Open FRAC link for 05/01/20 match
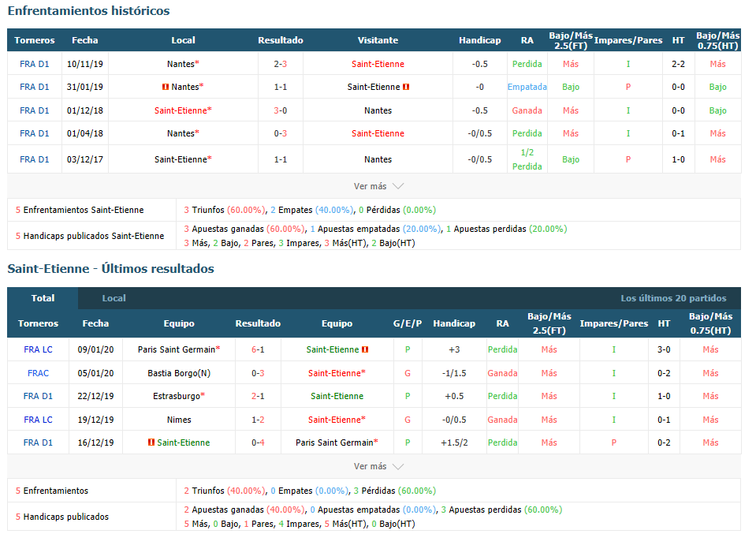Image resolution: width=756 pixels, height=534 pixels. (38, 373)
